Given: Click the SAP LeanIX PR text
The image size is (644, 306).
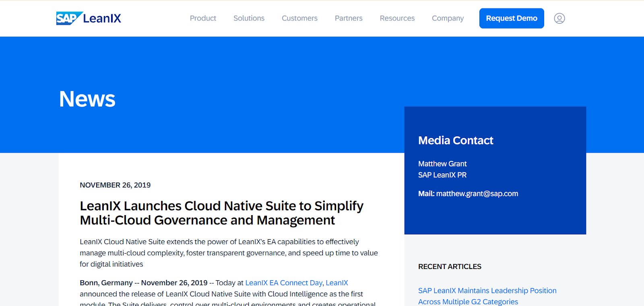Looking at the screenshot, I should (442, 175).
